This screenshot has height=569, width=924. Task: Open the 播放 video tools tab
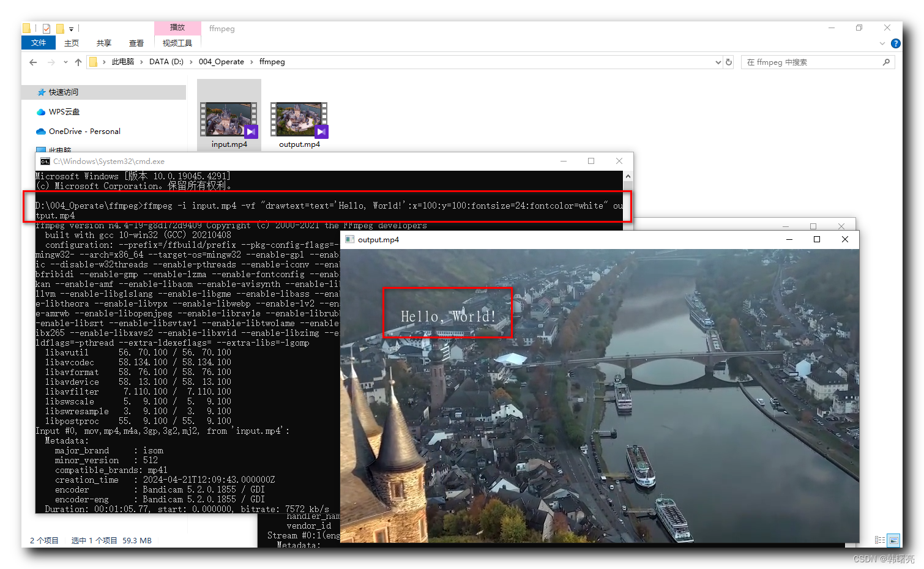[x=177, y=28]
